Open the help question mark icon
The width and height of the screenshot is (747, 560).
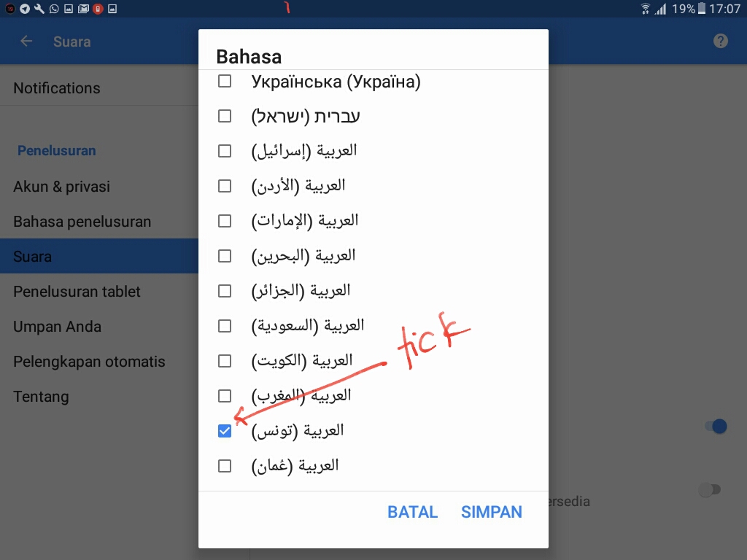pos(721,41)
